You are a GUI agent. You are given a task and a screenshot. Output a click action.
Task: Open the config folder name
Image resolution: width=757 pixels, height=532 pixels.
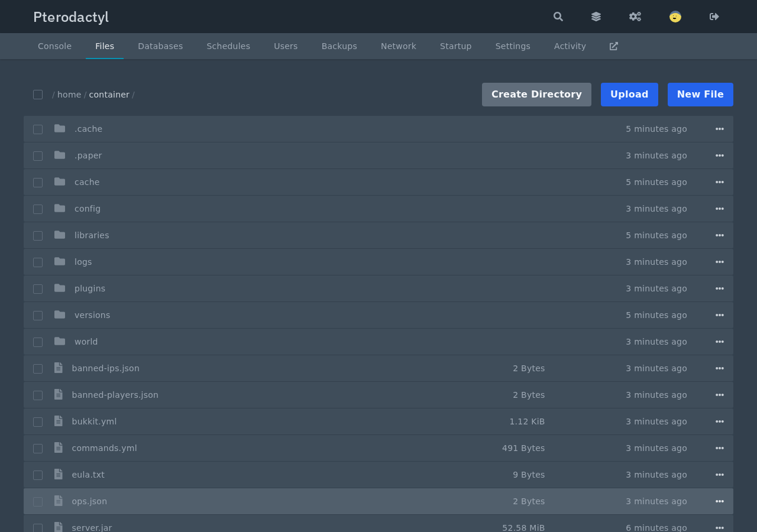click(x=88, y=209)
